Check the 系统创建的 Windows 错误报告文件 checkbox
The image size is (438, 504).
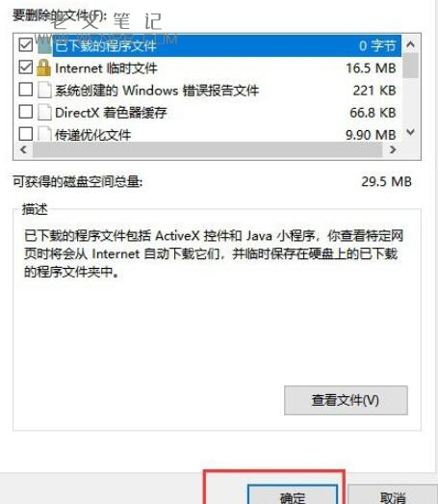pyautogui.click(x=25, y=90)
